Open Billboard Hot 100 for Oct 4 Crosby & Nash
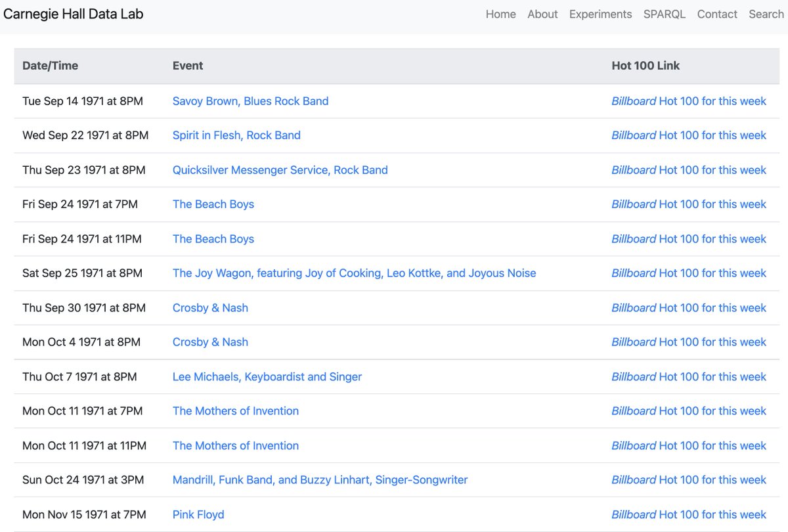Screen dimensions: 788x532 (x=689, y=342)
